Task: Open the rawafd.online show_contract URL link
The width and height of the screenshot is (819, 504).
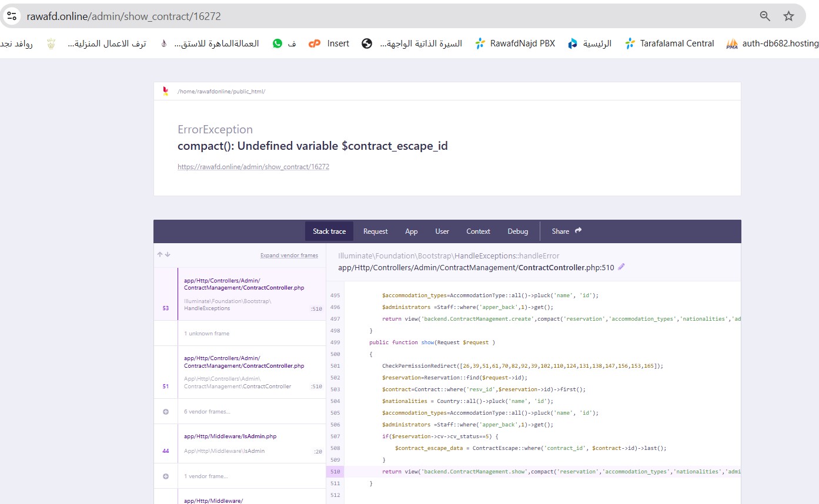Action: (253, 167)
